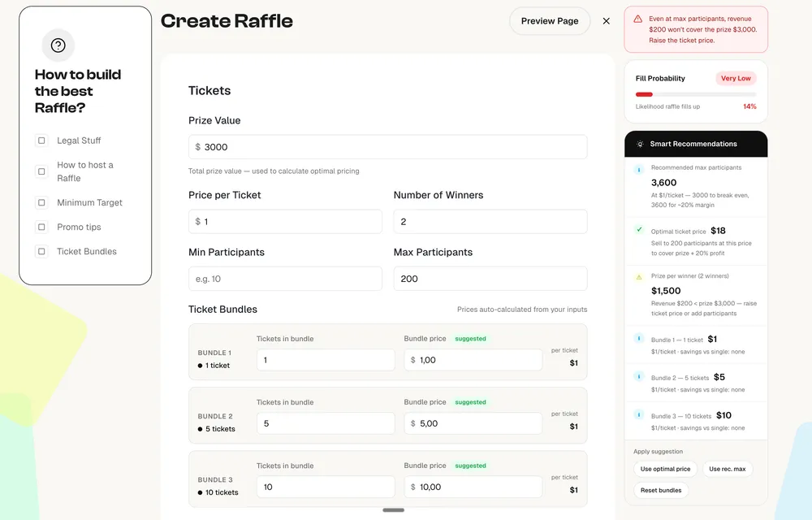The width and height of the screenshot is (812, 520).
Task: Click the Smart Recommendations lightbulb icon
Action: [640, 144]
